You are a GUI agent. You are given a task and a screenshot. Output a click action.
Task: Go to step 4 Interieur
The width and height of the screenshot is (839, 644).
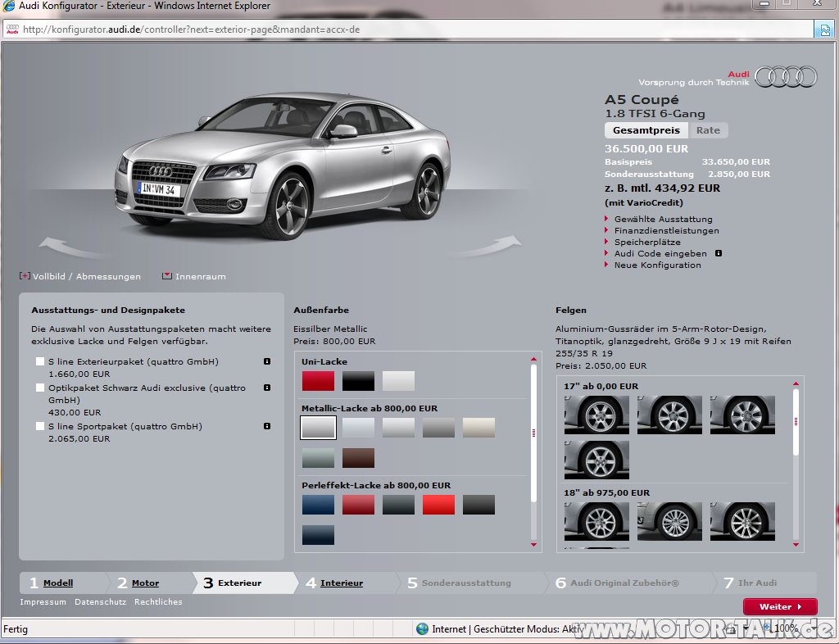342,583
